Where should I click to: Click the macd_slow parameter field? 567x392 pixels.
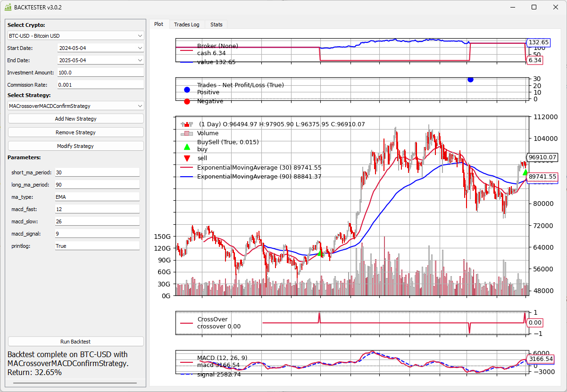click(97, 221)
